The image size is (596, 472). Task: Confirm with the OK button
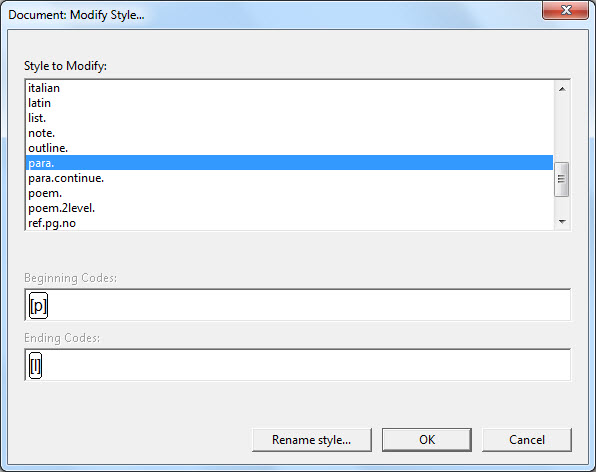427,440
